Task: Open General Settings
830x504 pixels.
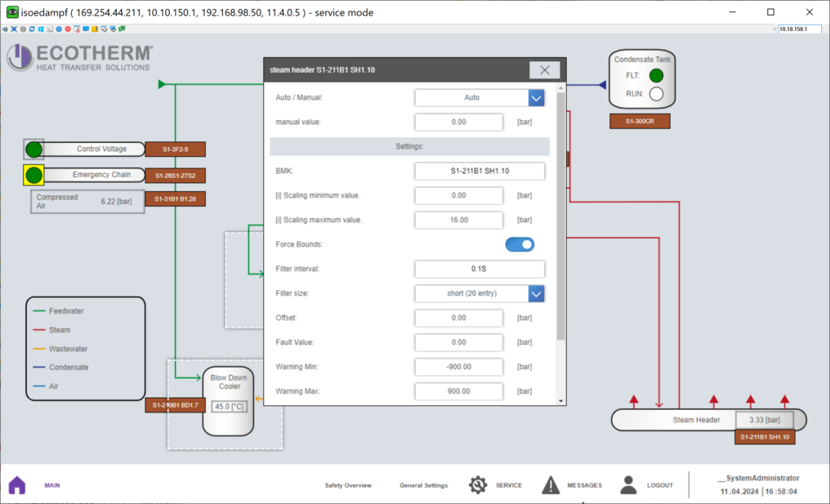Action: [x=423, y=485]
